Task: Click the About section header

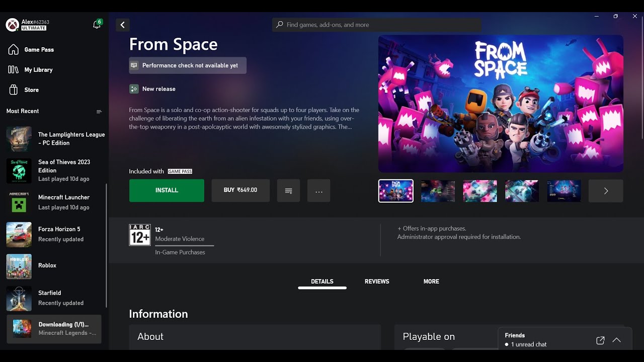Action: (x=150, y=337)
